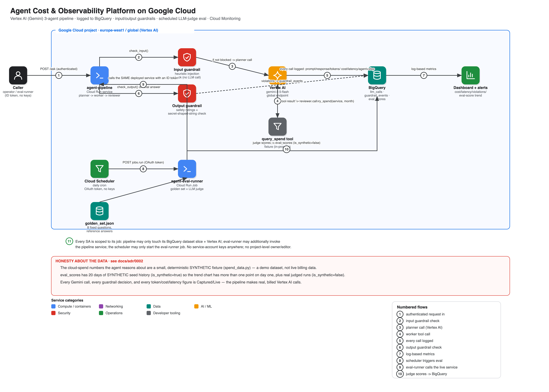Click the 'golden_set.json' node label

pyautogui.click(x=99, y=223)
